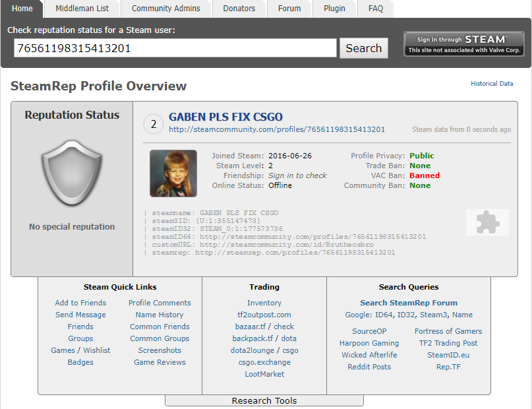
Task: Click the 'csgo' lounge link
Action: click(291, 350)
